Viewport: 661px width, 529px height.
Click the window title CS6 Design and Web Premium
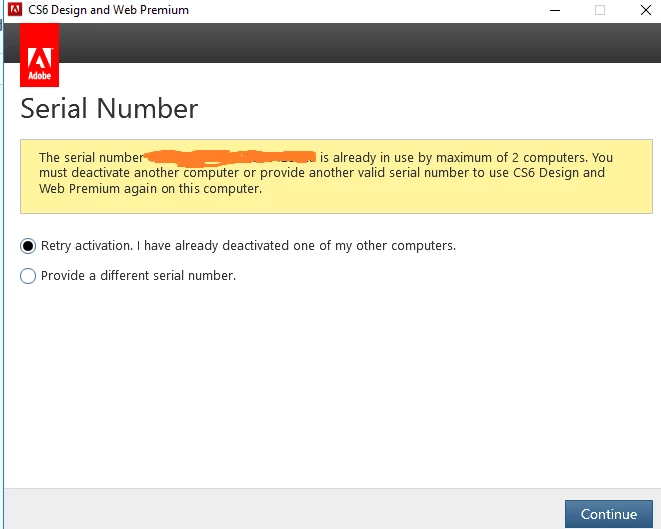[x=108, y=10]
